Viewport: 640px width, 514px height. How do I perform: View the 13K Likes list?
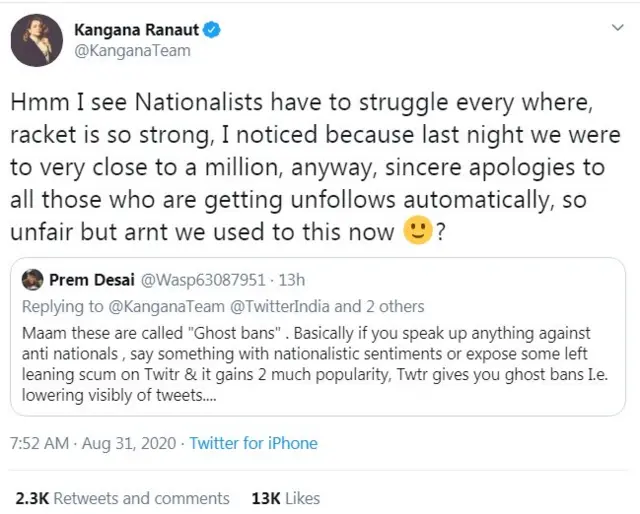pos(285,498)
